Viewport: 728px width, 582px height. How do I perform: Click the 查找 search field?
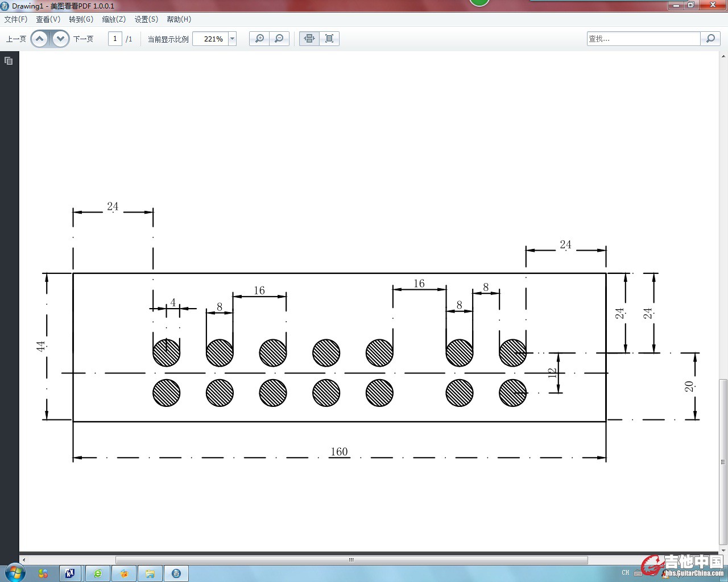tap(643, 39)
